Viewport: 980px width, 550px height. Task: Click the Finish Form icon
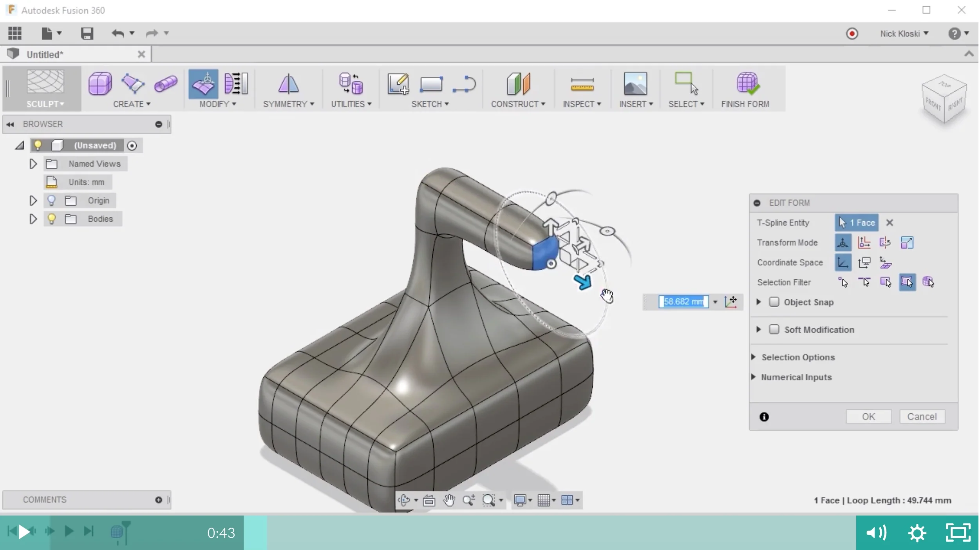coord(747,83)
